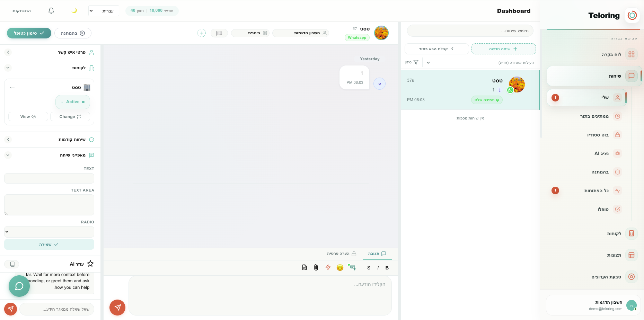Click the lightning quick replies icon
This screenshot has height=320, width=644.
[328, 267]
